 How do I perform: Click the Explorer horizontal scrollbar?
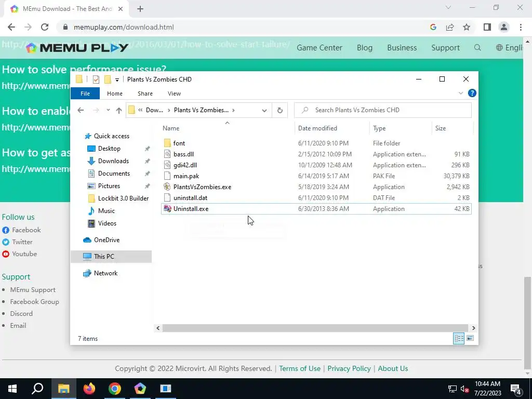[315, 328]
